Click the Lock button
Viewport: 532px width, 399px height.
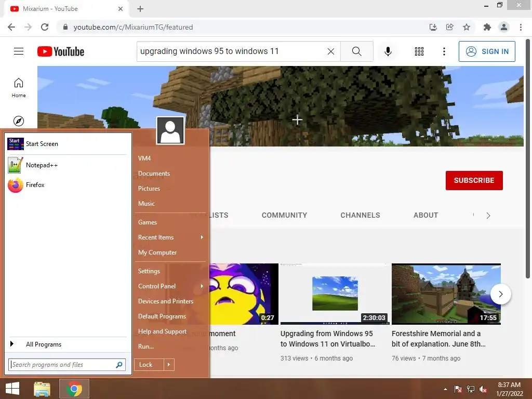tap(149, 365)
